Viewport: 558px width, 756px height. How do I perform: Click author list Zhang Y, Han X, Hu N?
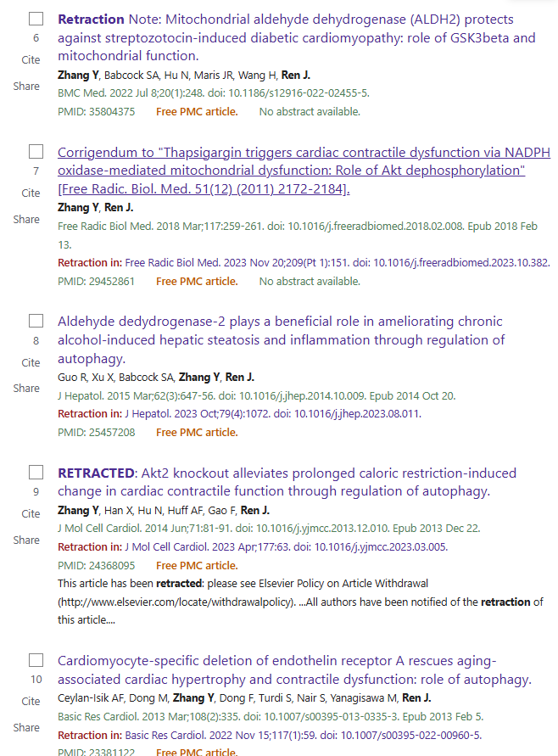click(x=164, y=510)
